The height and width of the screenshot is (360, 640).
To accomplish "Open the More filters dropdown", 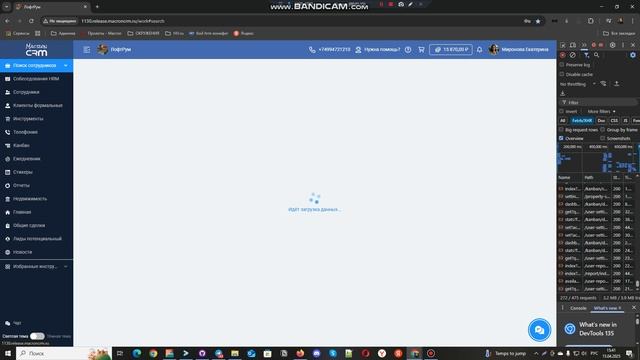I will 601,111.
